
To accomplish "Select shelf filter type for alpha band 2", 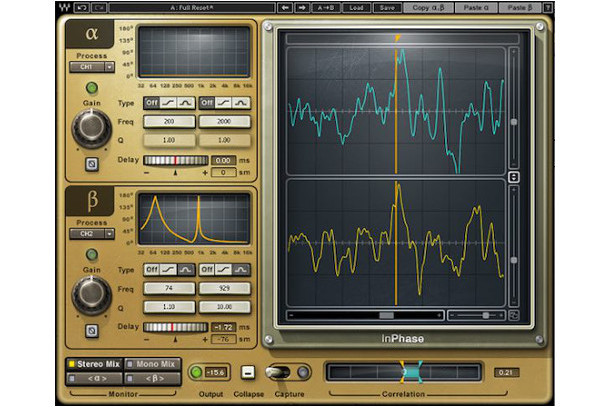I will [x=223, y=103].
